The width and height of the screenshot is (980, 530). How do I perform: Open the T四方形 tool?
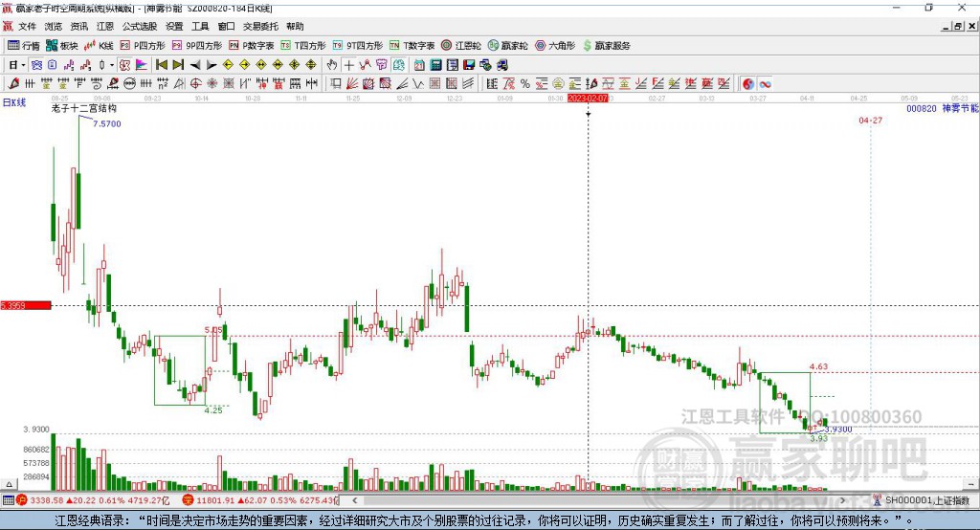pos(303,46)
